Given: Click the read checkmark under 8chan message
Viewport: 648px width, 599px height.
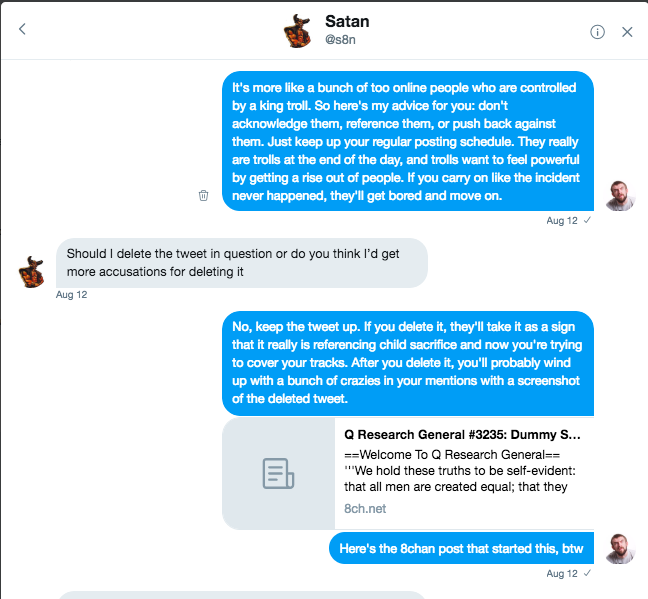Looking at the screenshot, I should click(587, 573).
